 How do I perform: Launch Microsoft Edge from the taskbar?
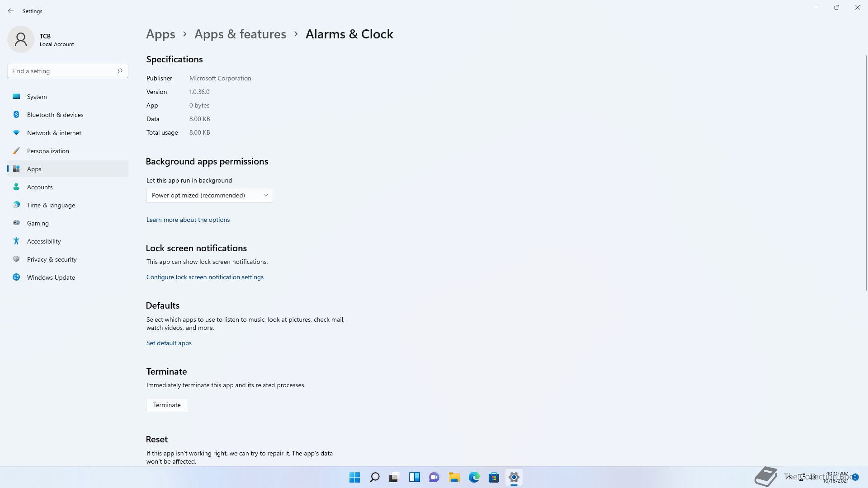click(474, 477)
